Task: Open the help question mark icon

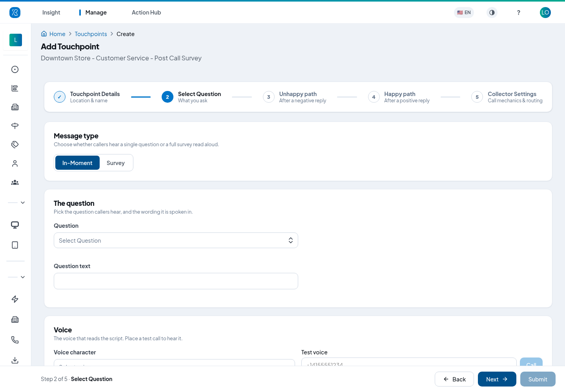Action: pos(519,13)
